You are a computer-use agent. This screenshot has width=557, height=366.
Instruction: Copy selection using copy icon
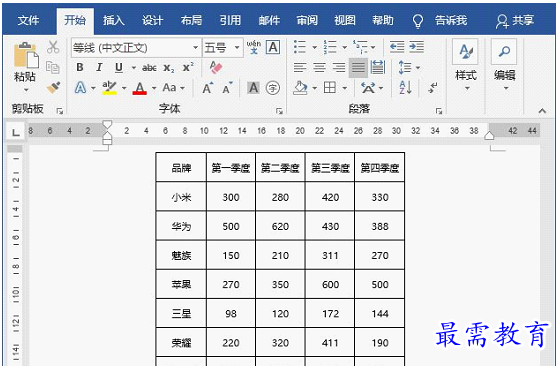53,67
